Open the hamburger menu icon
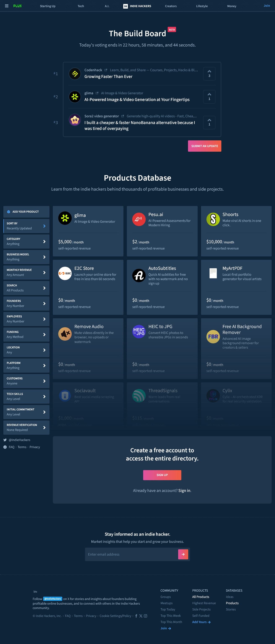 click(x=6, y=6)
